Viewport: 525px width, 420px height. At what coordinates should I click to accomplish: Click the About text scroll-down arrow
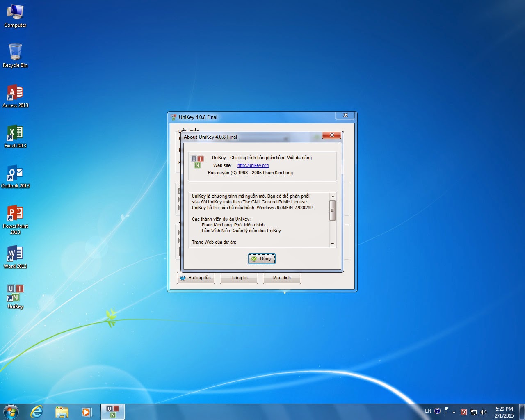tap(333, 244)
